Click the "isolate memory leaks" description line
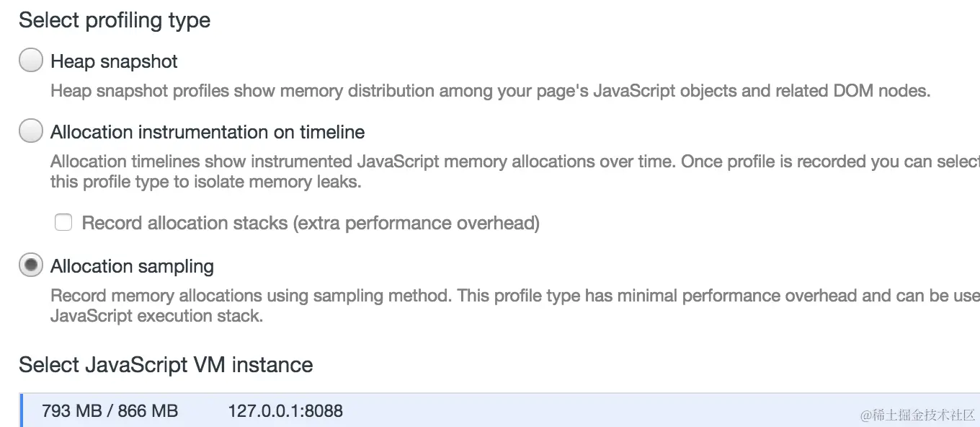The width and height of the screenshot is (980, 427). click(205, 182)
